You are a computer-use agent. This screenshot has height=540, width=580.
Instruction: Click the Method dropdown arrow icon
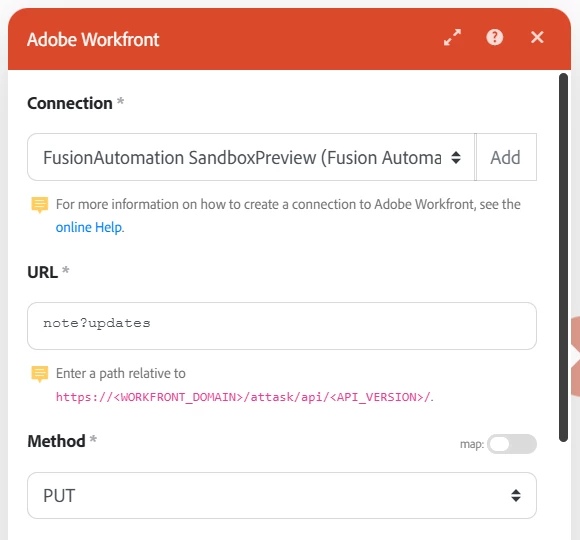[516, 495]
